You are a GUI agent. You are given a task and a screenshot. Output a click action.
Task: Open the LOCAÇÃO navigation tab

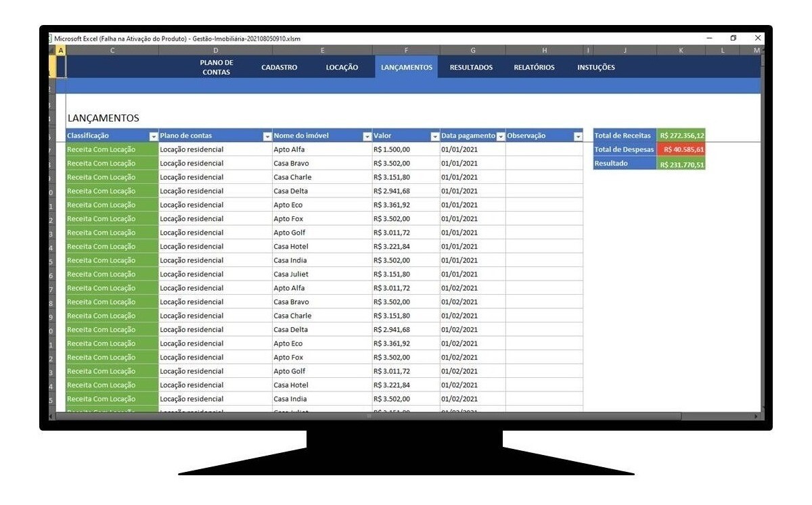(x=342, y=68)
